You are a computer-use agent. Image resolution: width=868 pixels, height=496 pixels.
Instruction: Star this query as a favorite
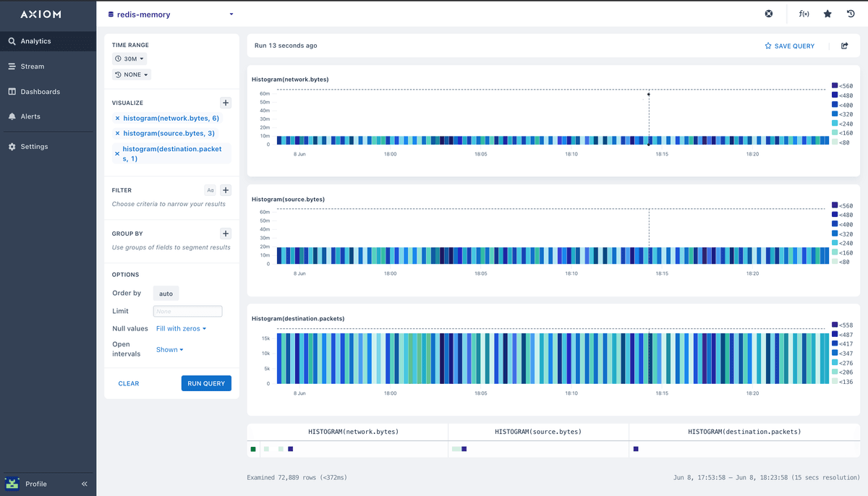[x=827, y=13]
